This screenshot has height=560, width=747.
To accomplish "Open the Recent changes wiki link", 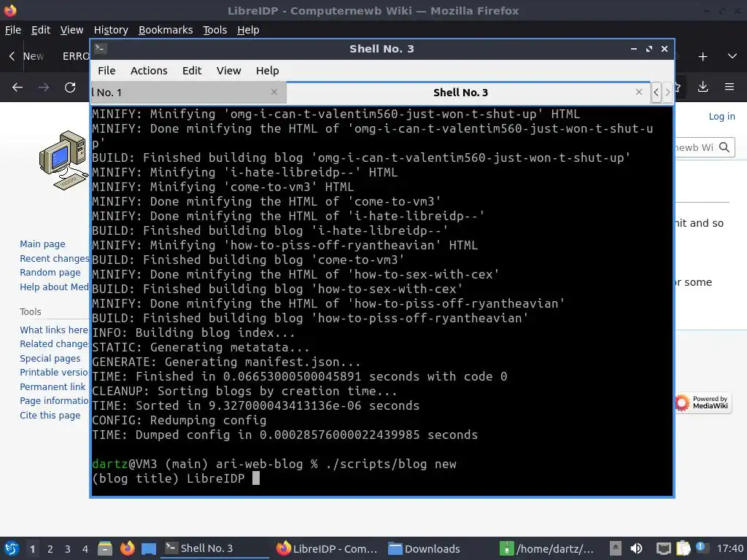I will click(x=54, y=259).
